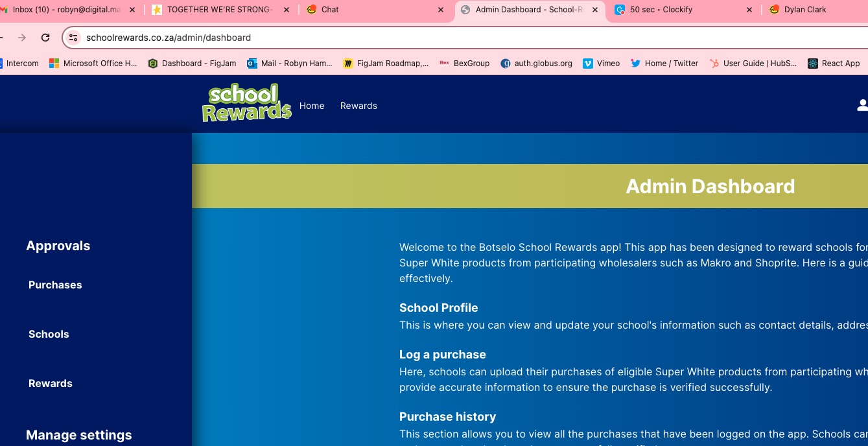This screenshot has height=446, width=868.
Task: Open the Vimeo bookmark
Action: point(601,63)
